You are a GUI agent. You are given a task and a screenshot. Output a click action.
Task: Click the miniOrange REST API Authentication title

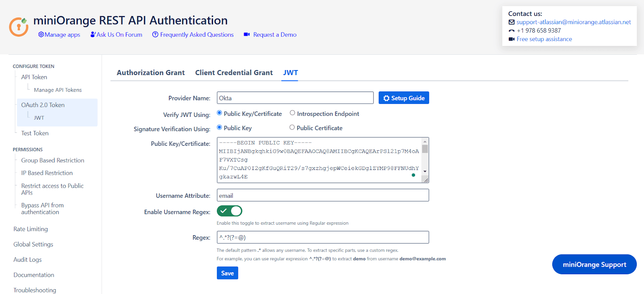[130, 20]
